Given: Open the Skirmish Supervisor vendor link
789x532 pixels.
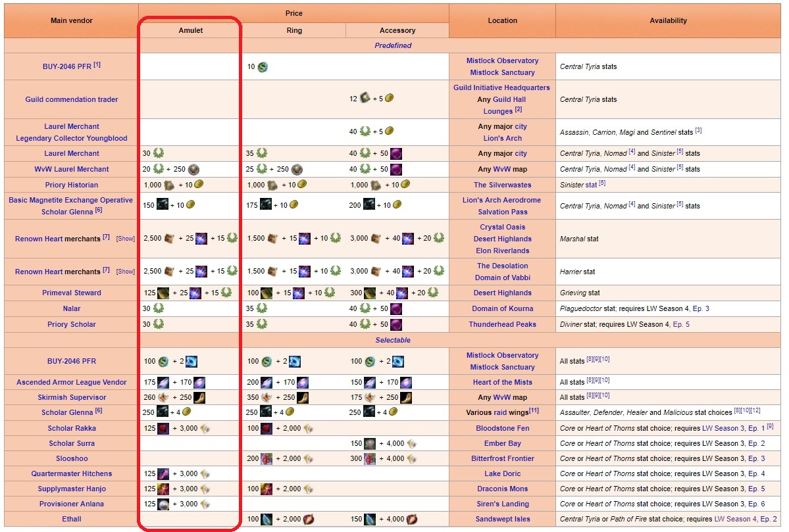Looking at the screenshot, I should 72,397.
